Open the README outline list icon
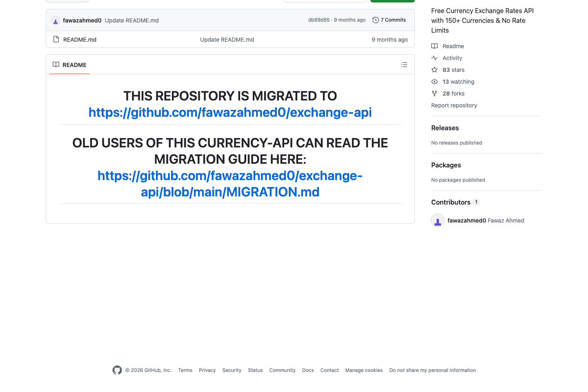The height and width of the screenshot is (392, 588). (404, 65)
